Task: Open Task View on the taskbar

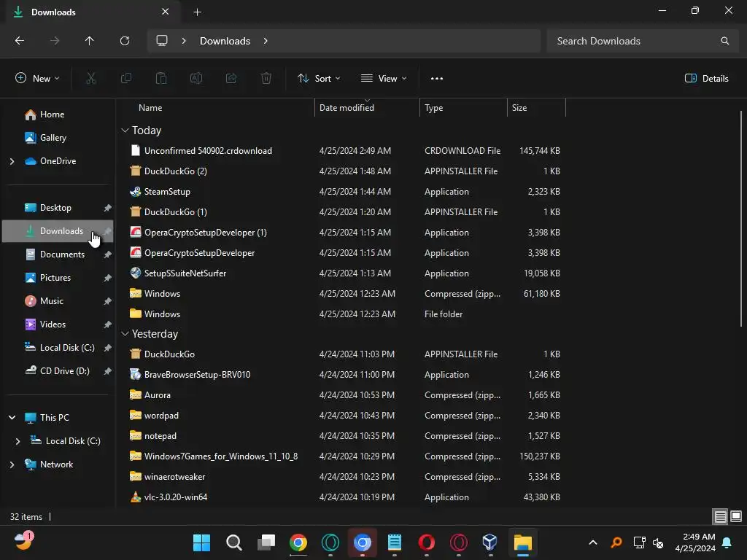Action: 266,542
